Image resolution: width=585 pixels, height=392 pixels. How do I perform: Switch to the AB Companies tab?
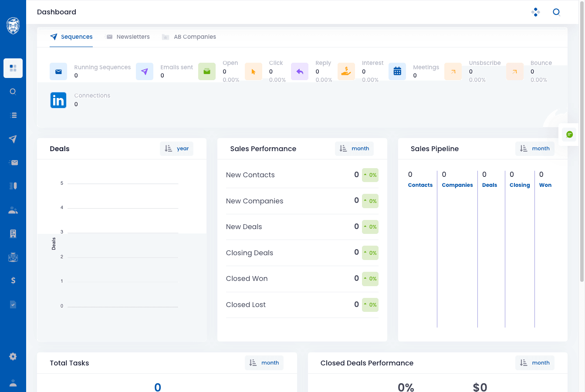click(x=189, y=37)
